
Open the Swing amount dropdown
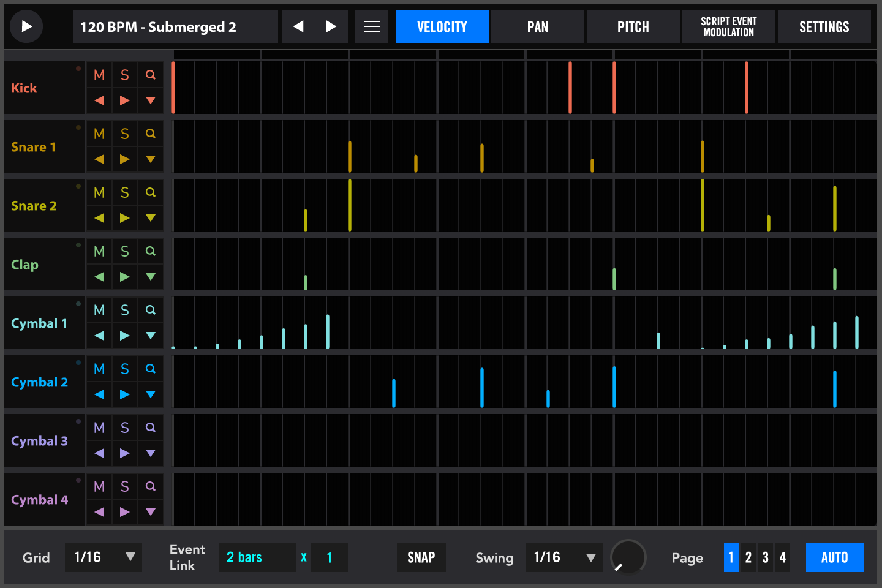pos(563,557)
